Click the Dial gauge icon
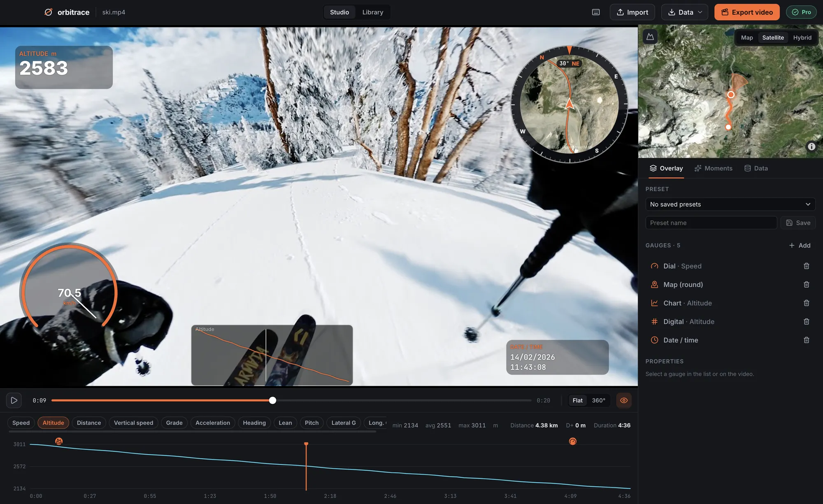Screen dimensions: 823x504 point(654,266)
